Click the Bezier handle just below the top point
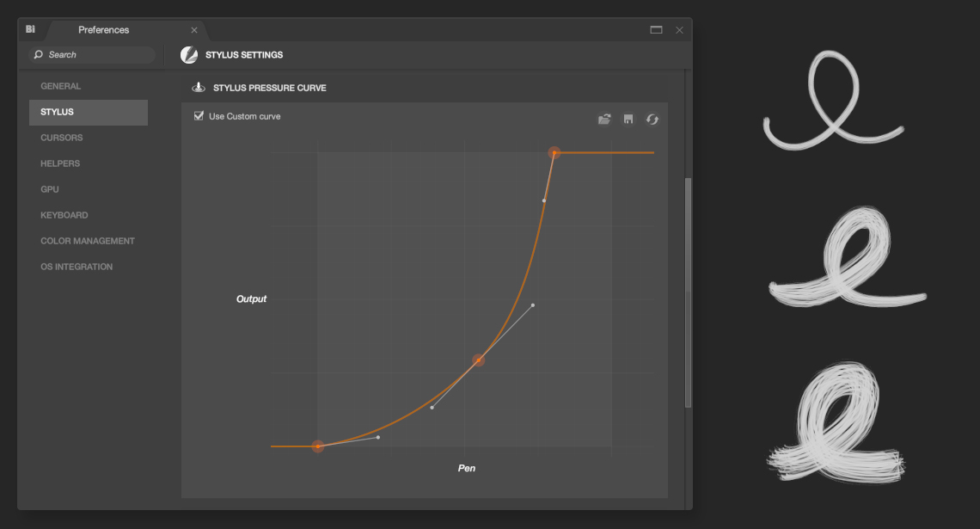 (544, 200)
